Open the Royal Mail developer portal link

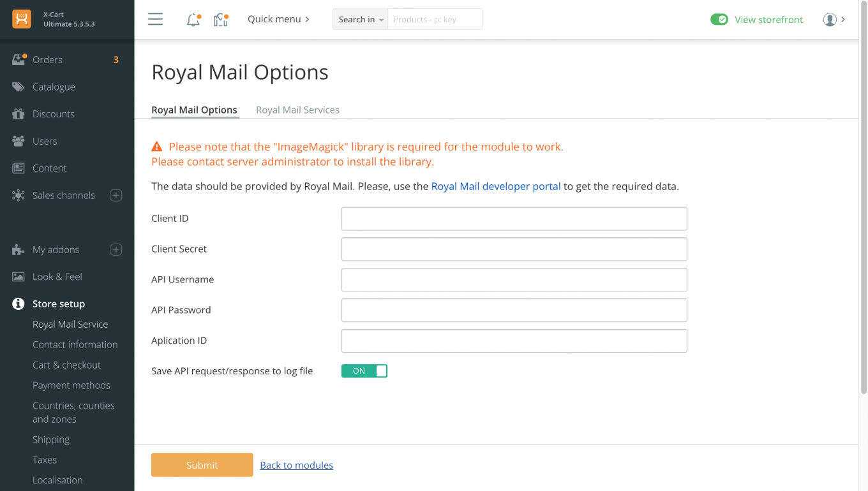point(496,186)
